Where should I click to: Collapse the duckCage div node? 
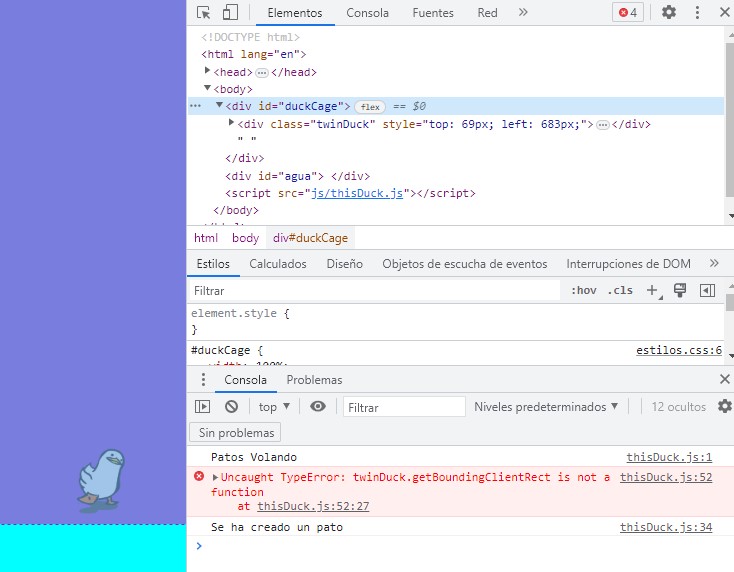coord(219,105)
